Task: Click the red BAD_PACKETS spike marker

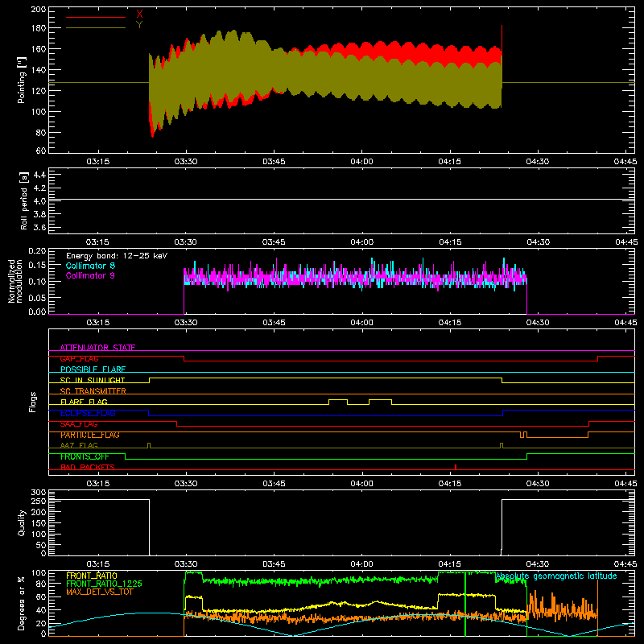Action: tap(456, 467)
